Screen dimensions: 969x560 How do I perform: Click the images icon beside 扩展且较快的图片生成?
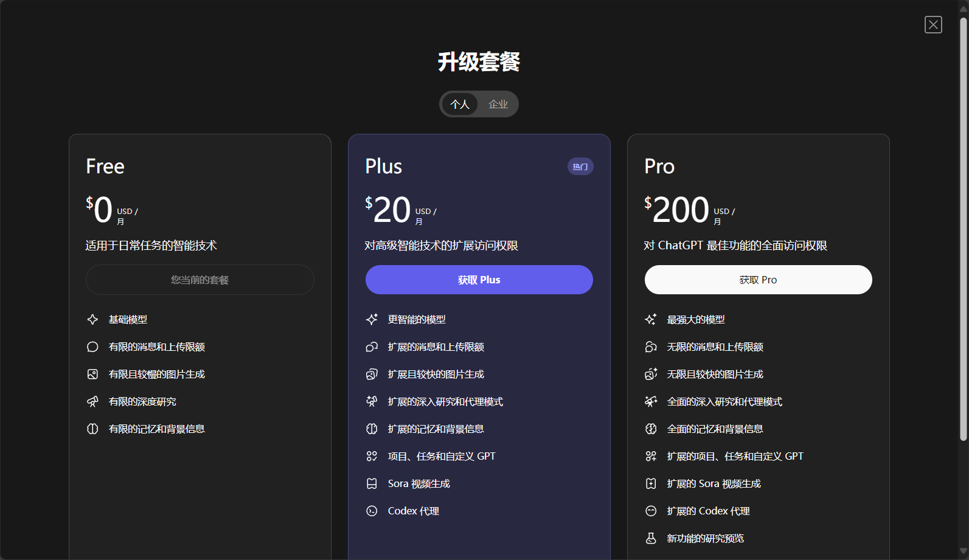372,374
